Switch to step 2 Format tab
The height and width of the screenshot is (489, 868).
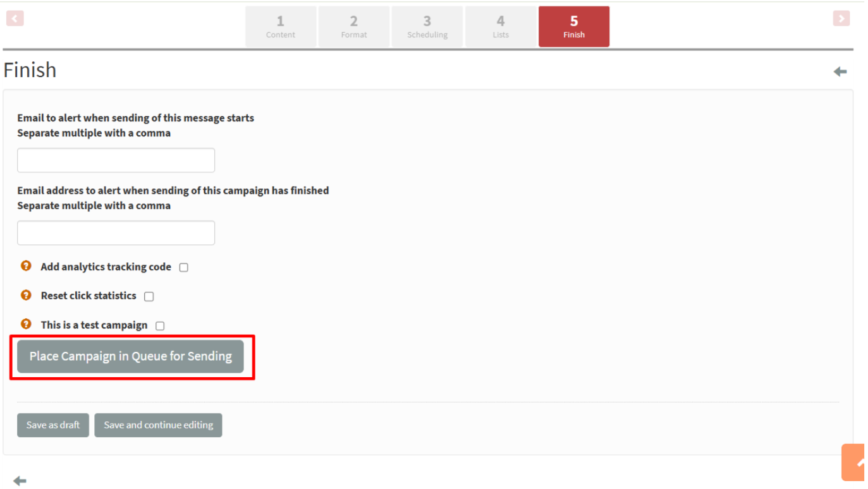coord(354,27)
